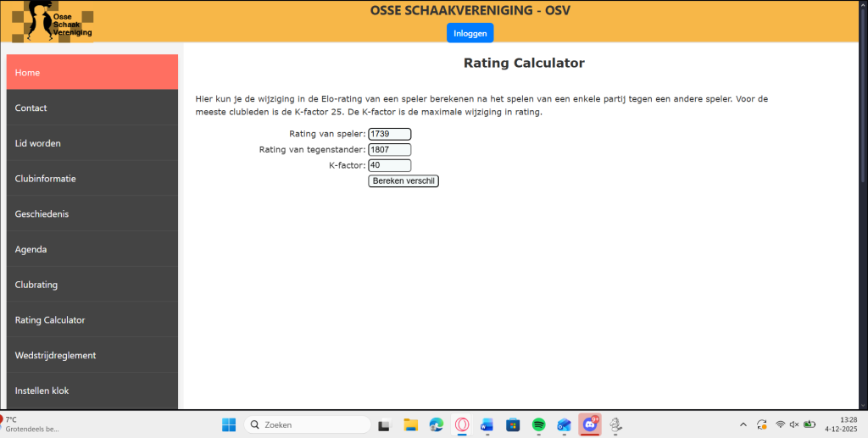This screenshot has height=438, width=868.
Task: Click the Windows Start button
Action: click(x=228, y=424)
